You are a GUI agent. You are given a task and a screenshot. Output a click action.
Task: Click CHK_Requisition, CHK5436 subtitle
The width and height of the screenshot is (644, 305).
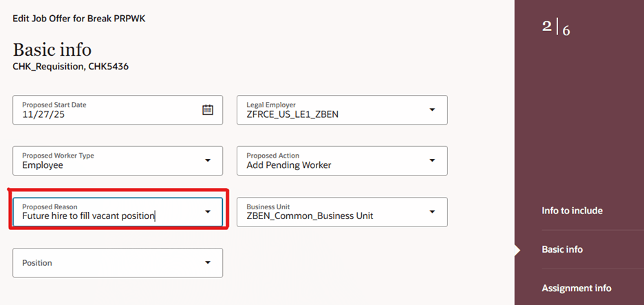pos(71,67)
